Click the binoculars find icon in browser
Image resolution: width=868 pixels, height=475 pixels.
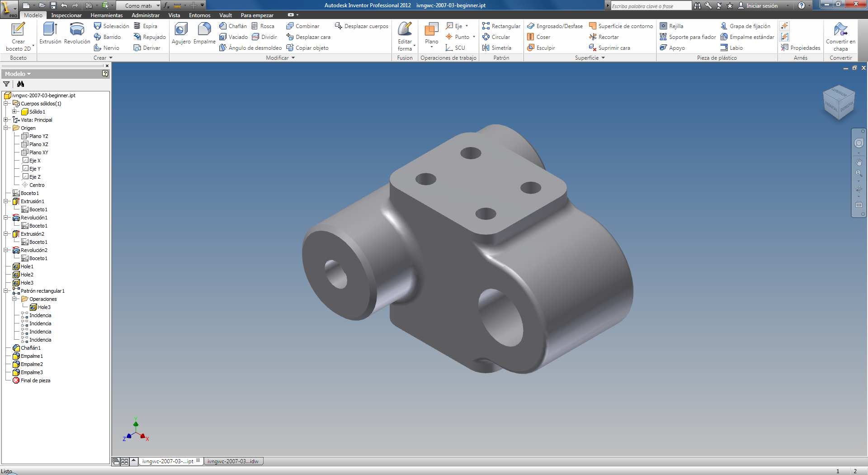pyautogui.click(x=20, y=84)
